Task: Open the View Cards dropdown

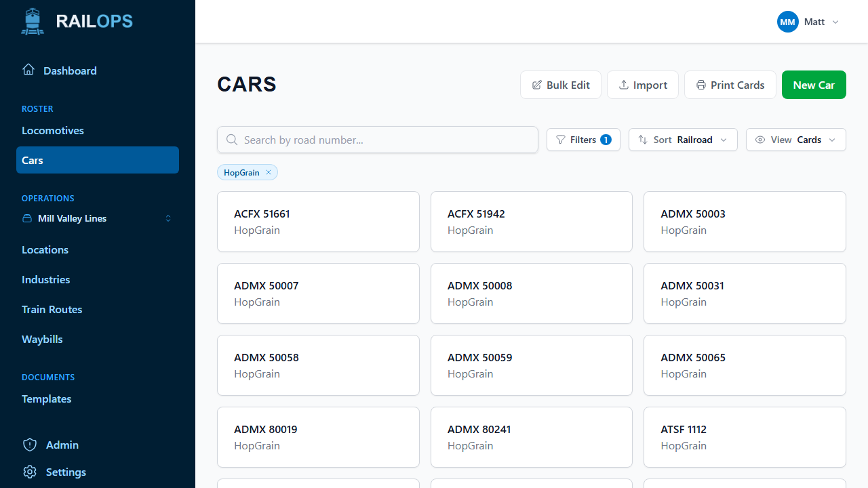Action: point(796,140)
